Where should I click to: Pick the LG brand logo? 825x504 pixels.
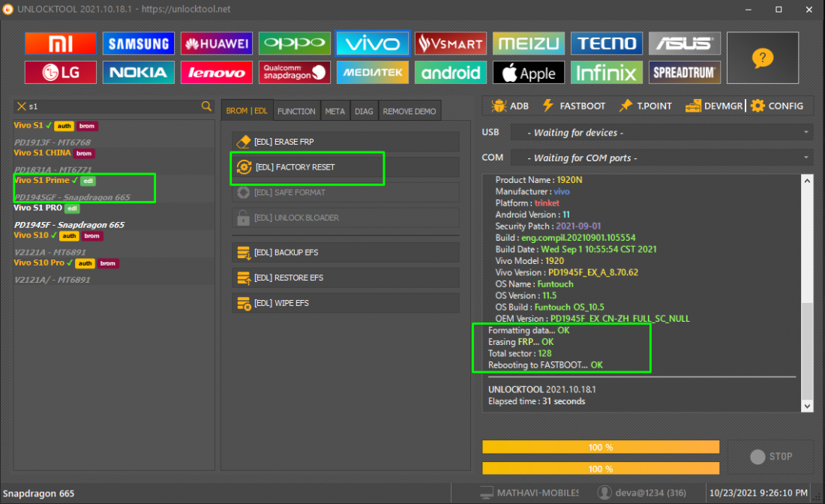(x=61, y=73)
